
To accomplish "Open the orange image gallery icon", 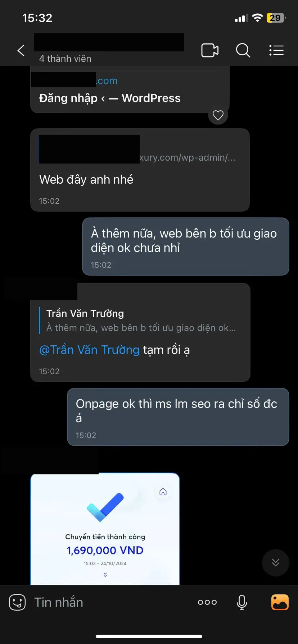I will pos(280,602).
